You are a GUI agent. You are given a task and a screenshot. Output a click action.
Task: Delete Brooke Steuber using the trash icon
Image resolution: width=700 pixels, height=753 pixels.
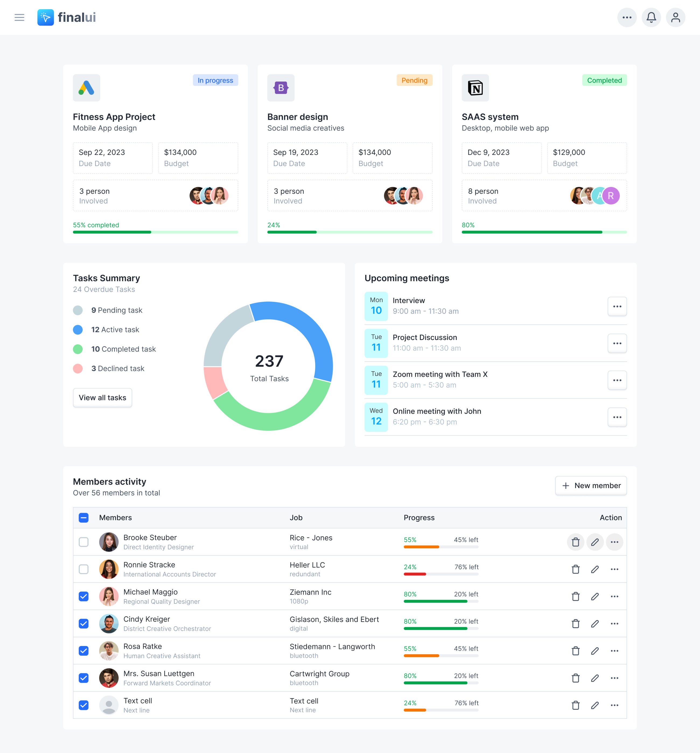(x=576, y=542)
